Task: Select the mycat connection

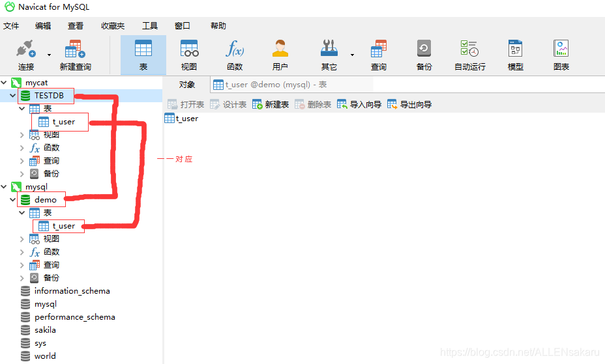Action: click(x=37, y=83)
